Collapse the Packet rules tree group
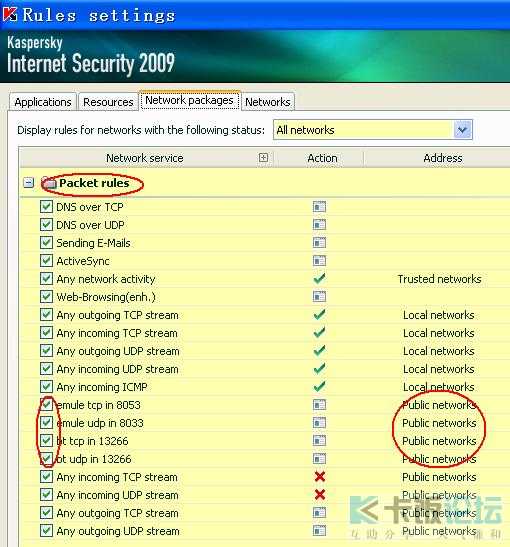This screenshot has width=510, height=547. pos(29,182)
